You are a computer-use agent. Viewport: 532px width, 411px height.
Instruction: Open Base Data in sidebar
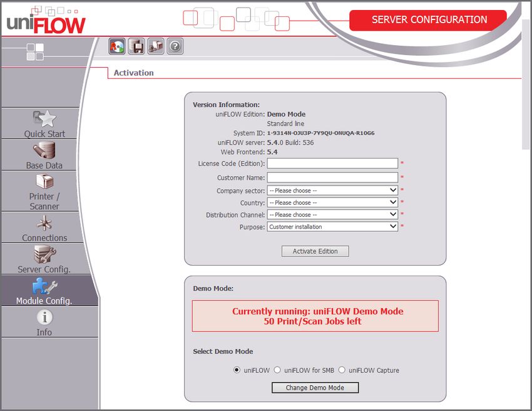coord(44,155)
